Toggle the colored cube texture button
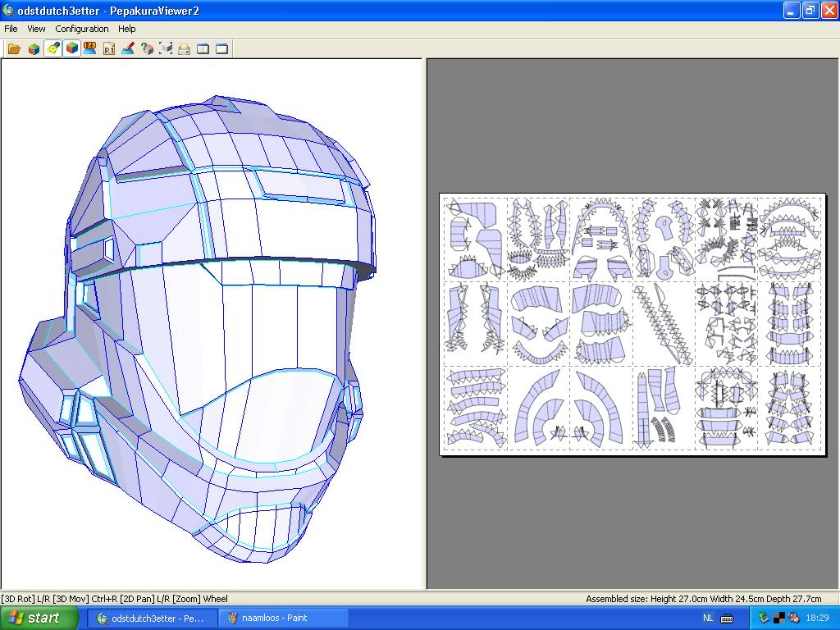 tap(72, 49)
